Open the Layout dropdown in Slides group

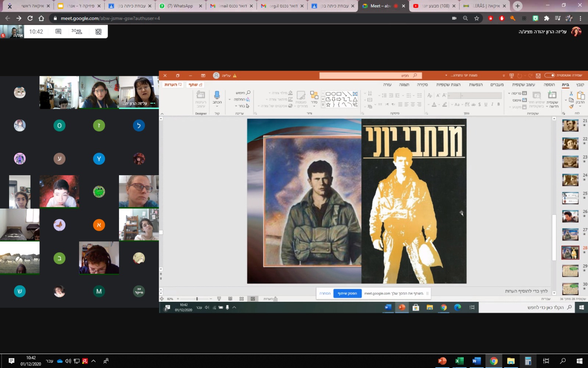(x=517, y=93)
